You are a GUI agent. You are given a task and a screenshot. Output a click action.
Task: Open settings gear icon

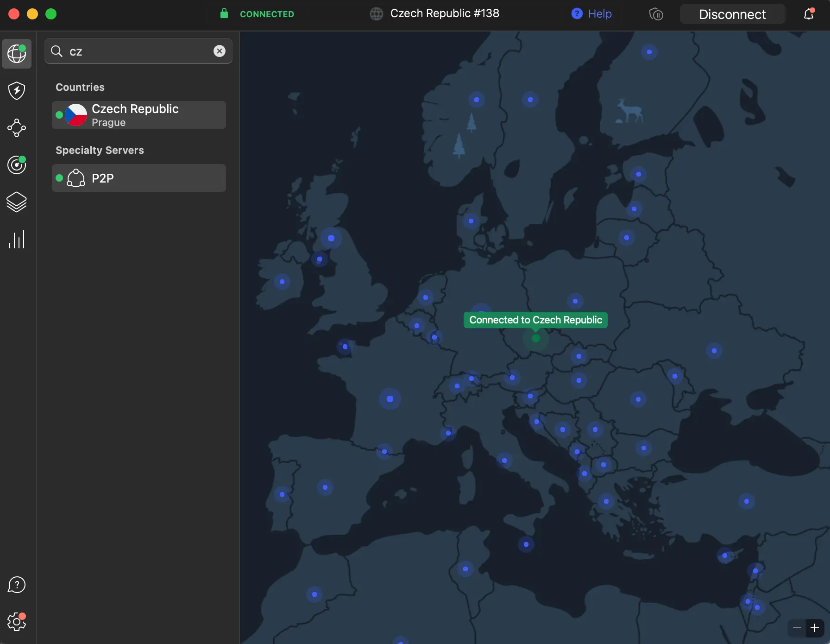17,622
